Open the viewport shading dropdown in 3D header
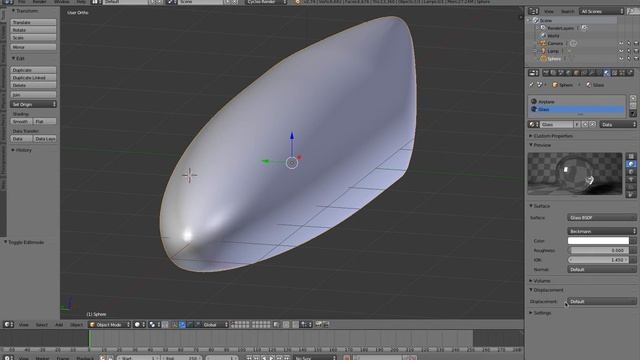This screenshot has width=640, height=360. tap(140, 324)
